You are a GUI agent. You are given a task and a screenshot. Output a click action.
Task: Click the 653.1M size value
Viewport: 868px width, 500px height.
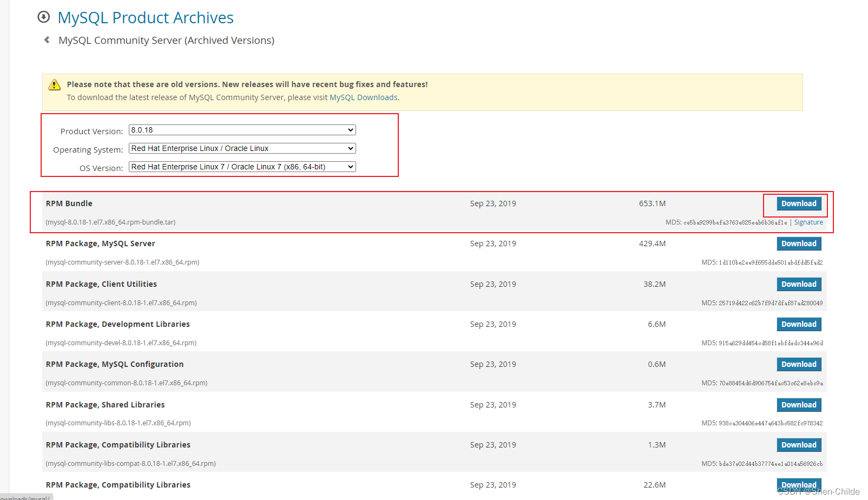pos(652,203)
